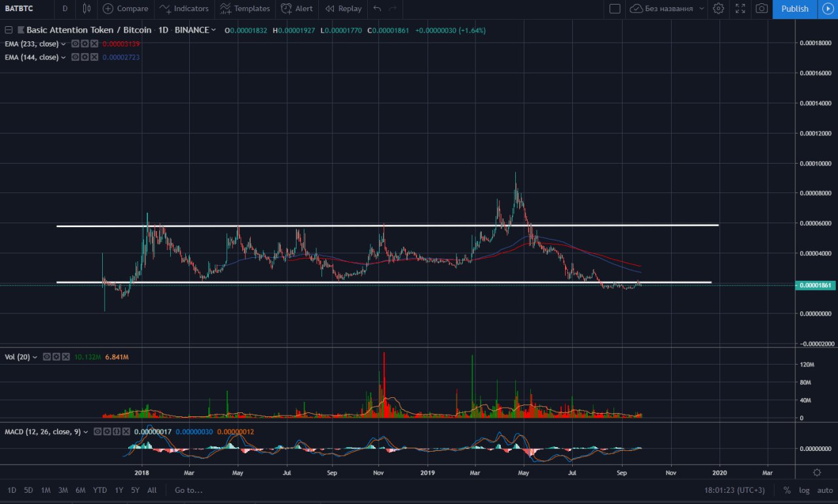
Task: Save chart via cloud icon
Action: pyautogui.click(x=636, y=9)
